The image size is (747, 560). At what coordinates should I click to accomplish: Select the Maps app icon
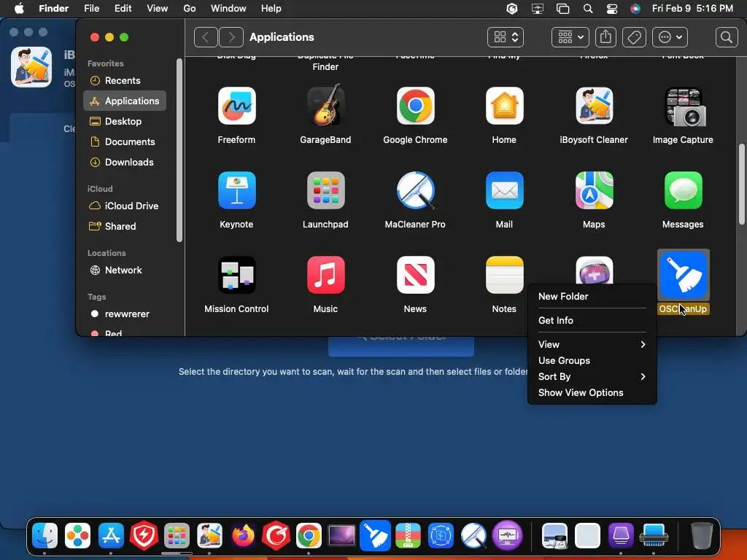click(x=594, y=190)
